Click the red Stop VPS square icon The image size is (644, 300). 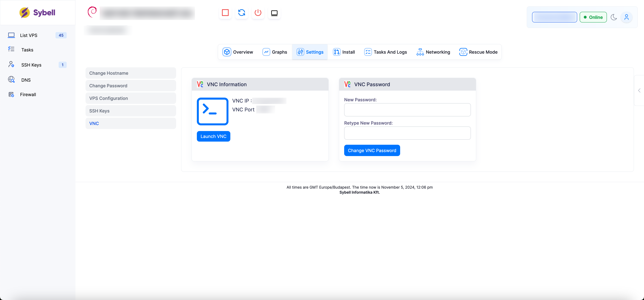(x=225, y=13)
